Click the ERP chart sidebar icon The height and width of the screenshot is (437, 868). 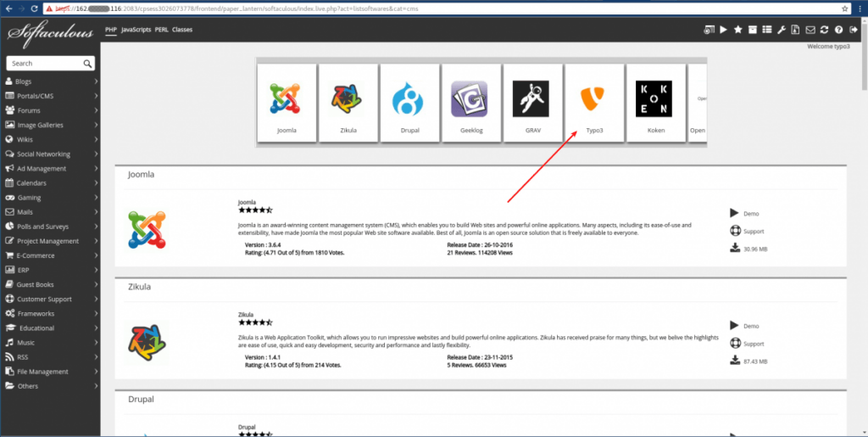point(9,270)
